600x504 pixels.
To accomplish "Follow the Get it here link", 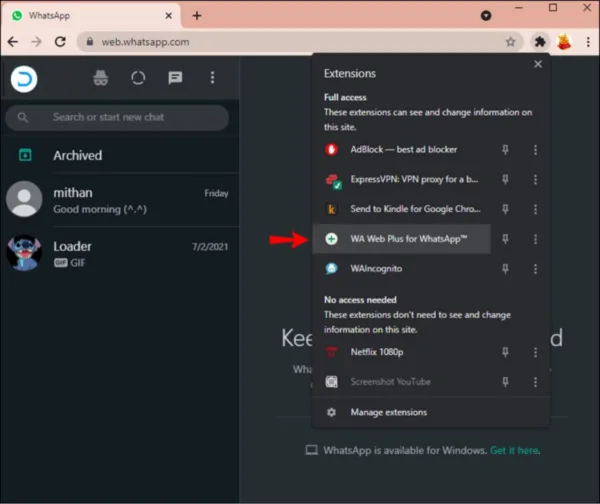I will pyautogui.click(x=515, y=450).
